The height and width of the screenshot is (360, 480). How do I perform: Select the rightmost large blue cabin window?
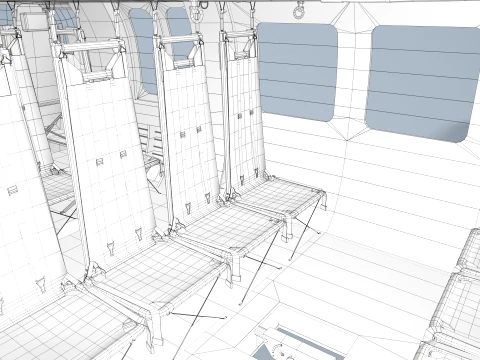pyautogui.click(x=422, y=83)
